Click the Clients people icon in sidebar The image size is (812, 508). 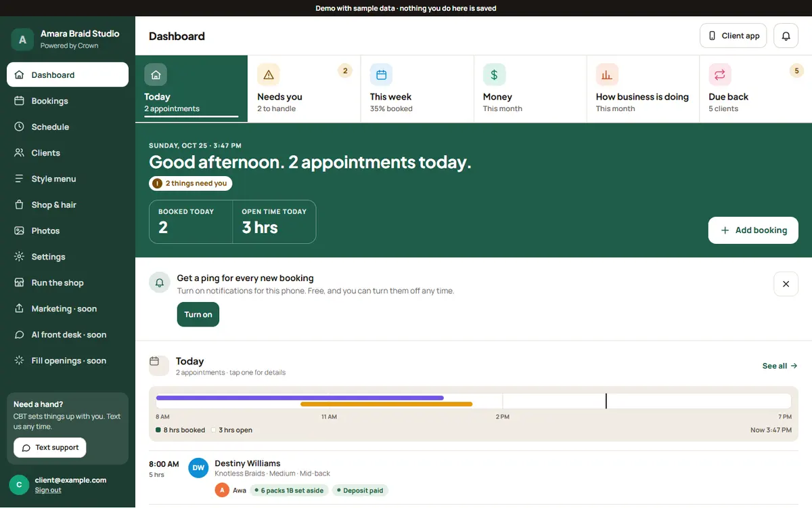tap(19, 153)
